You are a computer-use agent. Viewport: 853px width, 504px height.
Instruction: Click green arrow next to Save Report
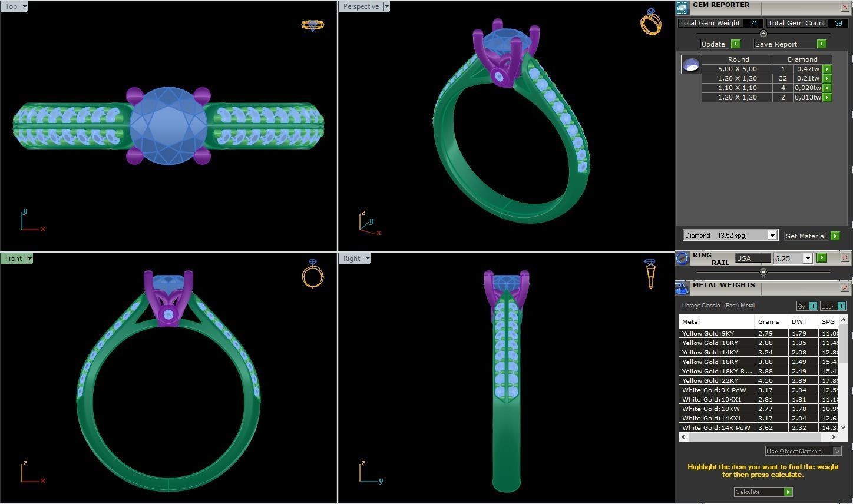click(821, 44)
